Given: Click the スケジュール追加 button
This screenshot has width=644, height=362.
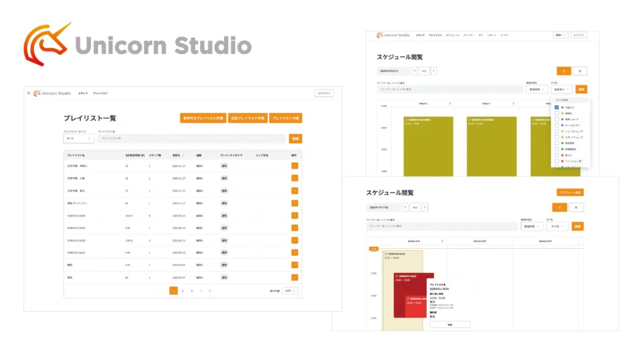Looking at the screenshot, I should [x=570, y=192].
